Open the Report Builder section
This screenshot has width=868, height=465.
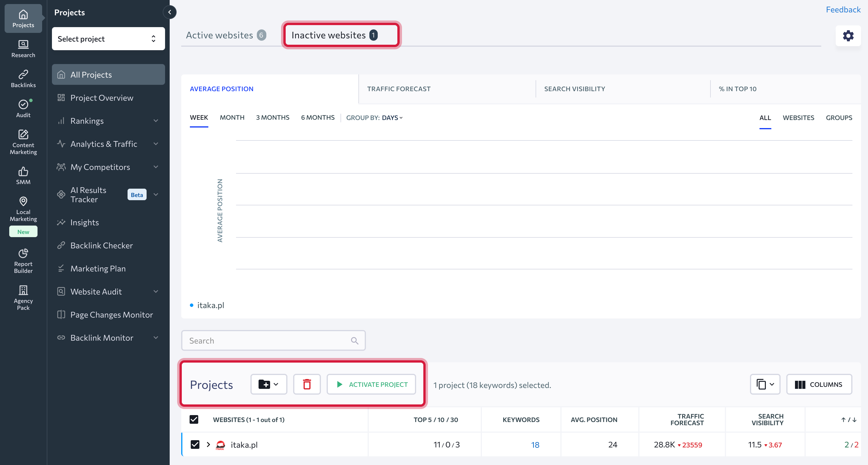[23, 260]
